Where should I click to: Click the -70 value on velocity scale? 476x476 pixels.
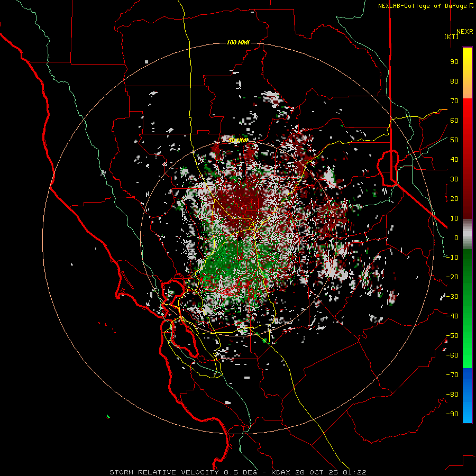click(452, 375)
